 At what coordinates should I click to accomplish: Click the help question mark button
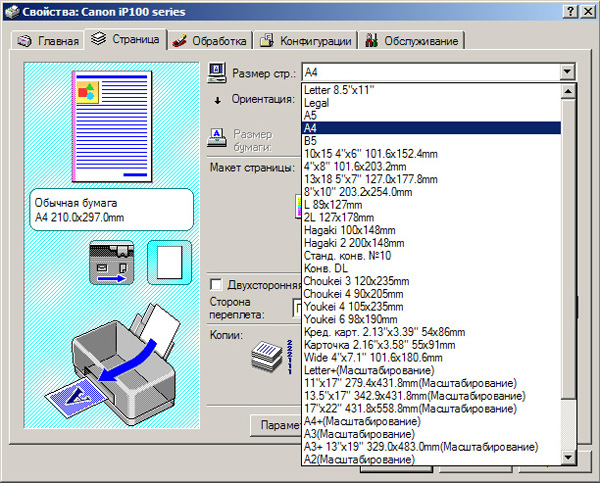(x=570, y=11)
